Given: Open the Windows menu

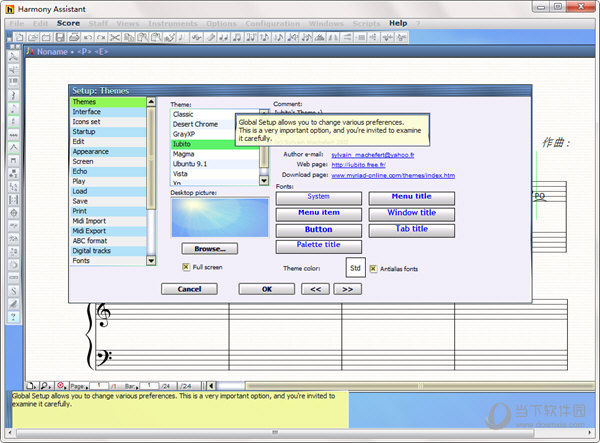Looking at the screenshot, I should (x=326, y=23).
